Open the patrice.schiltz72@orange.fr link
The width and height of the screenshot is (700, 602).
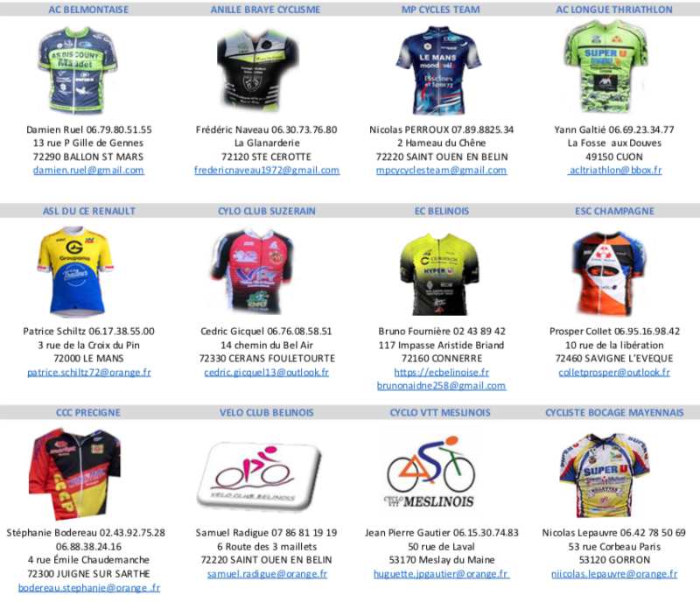click(89, 372)
